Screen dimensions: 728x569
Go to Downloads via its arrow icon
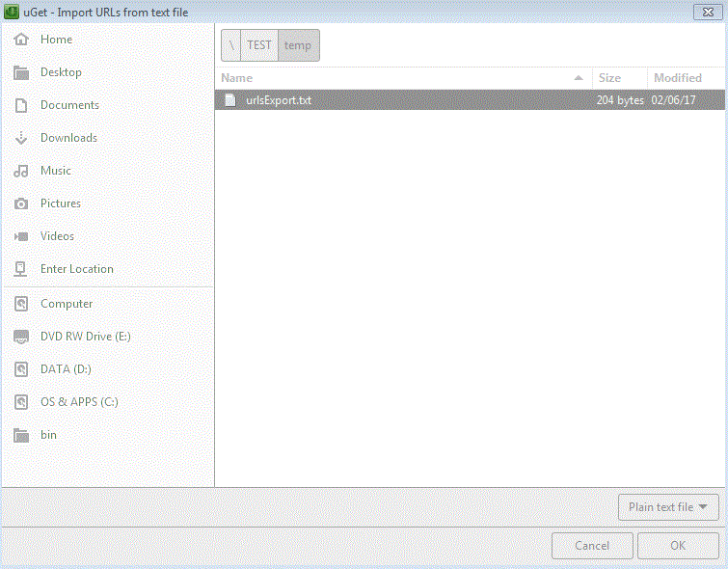click(x=21, y=138)
